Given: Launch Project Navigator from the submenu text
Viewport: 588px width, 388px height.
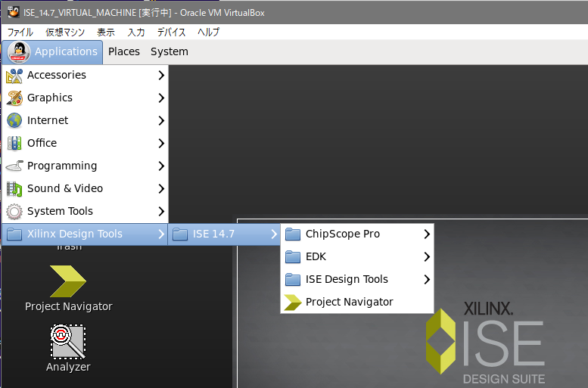Looking at the screenshot, I should tap(350, 302).
